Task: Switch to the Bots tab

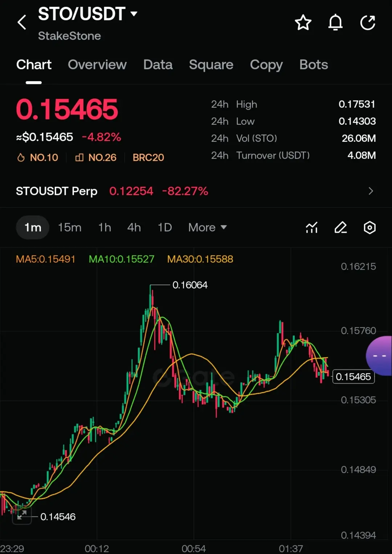Action: [314, 65]
